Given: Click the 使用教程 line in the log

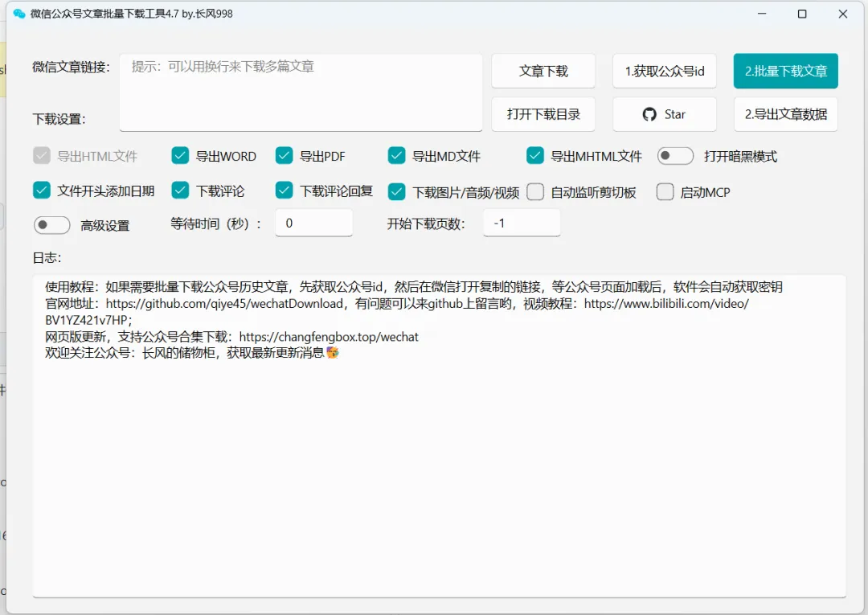Looking at the screenshot, I should pyautogui.click(x=414, y=287).
